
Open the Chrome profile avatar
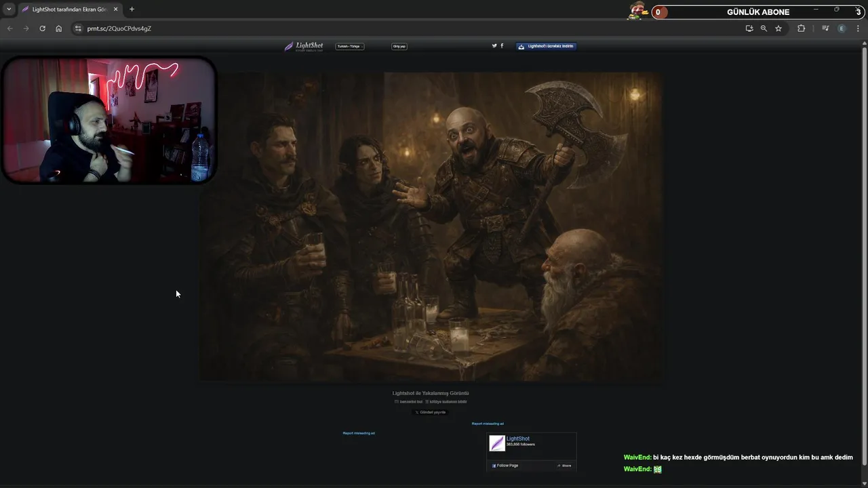[x=842, y=28]
